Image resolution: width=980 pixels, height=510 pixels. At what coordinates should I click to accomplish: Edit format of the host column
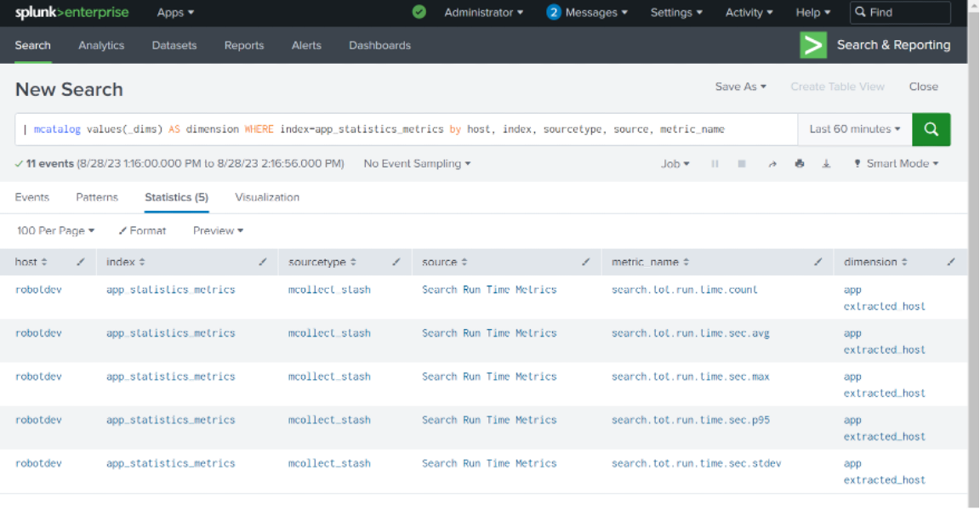[81, 262]
